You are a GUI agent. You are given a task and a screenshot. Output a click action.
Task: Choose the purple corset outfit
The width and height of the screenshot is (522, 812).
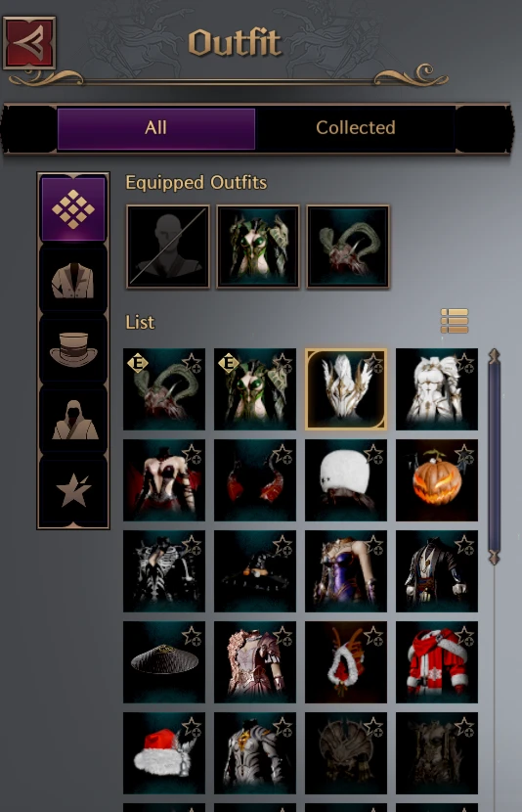346,571
